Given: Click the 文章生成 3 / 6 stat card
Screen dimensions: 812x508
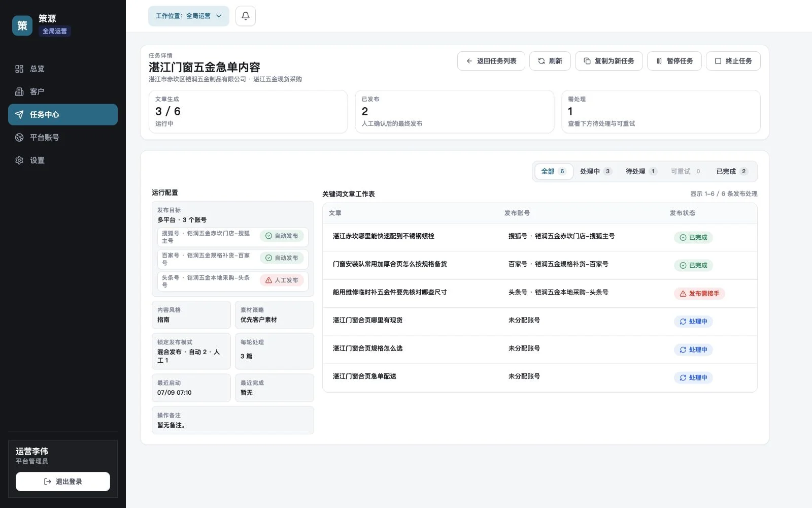Looking at the screenshot, I should tap(248, 112).
